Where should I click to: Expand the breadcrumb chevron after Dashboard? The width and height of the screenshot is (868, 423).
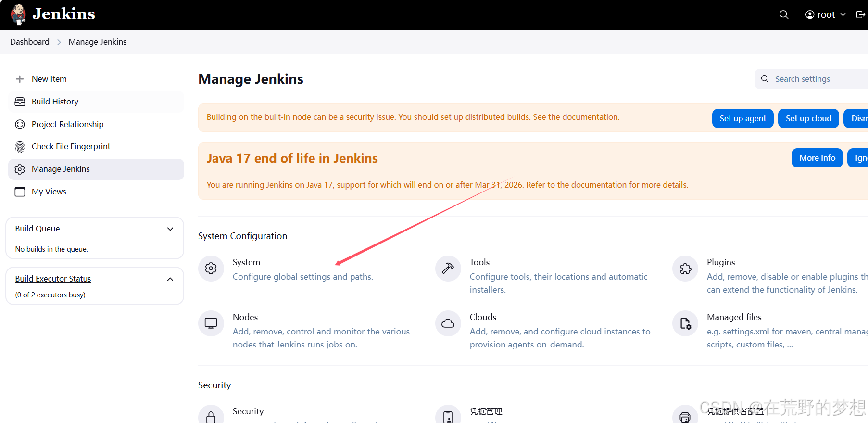tap(59, 42)
